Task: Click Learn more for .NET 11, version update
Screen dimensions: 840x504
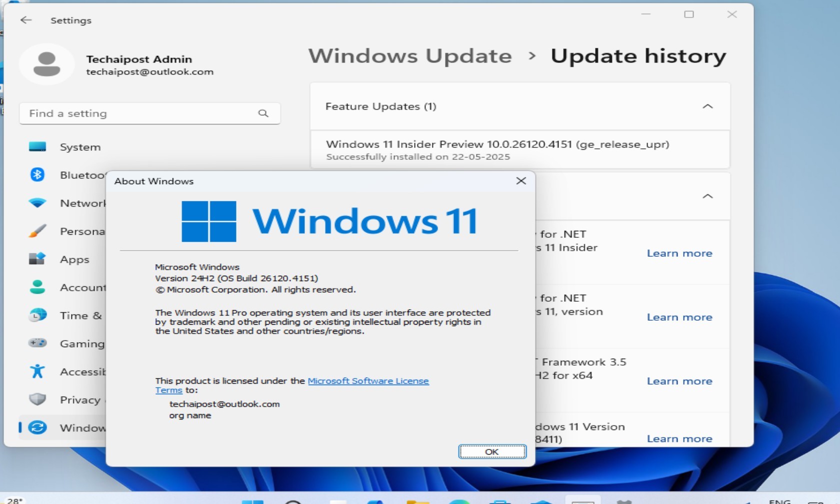Action: (679, 317)
